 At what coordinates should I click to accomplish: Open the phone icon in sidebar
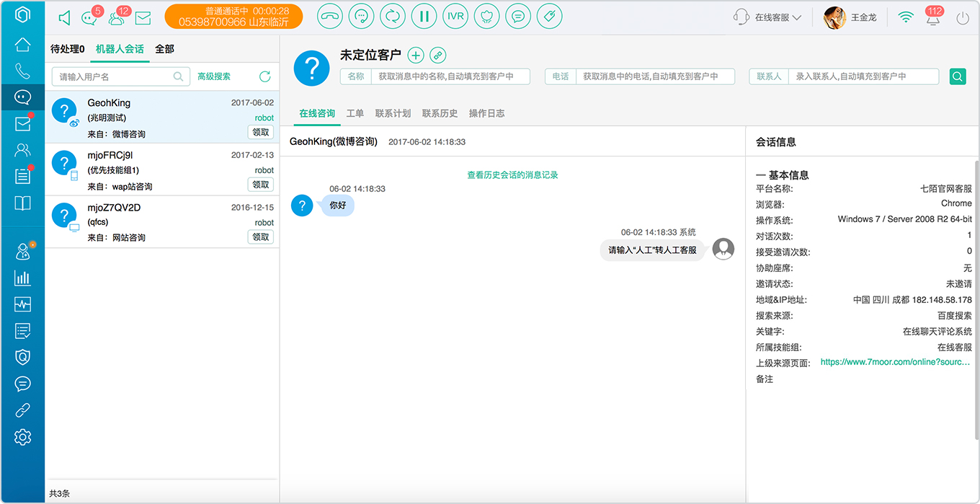click(x=22, y=71)
